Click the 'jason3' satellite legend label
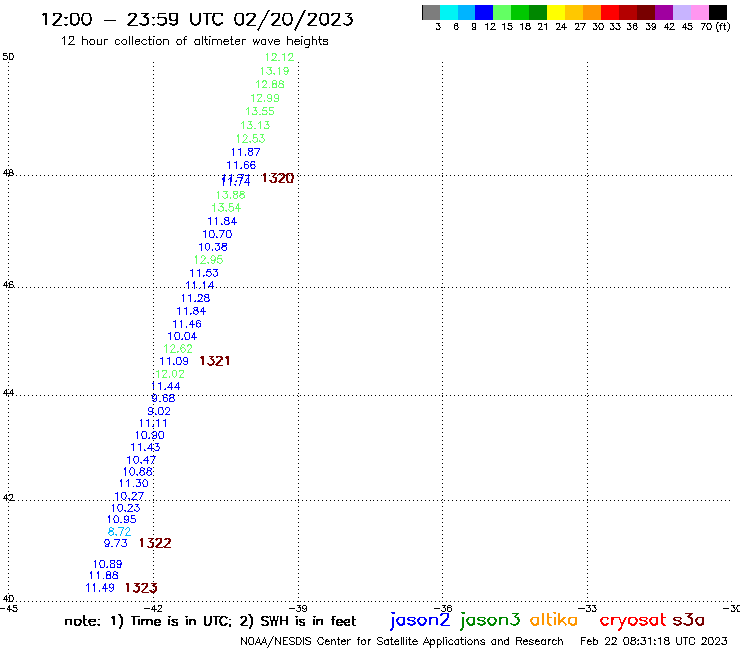The image size is (740, 650). click(x=490, y=620)
